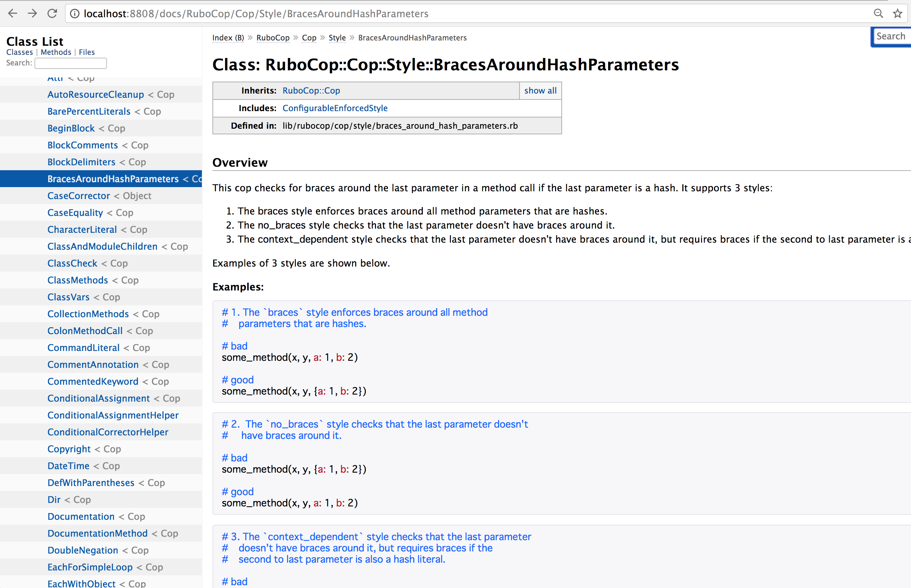Focus the Class List search field
Screen dimensions: 911x588
71,63
